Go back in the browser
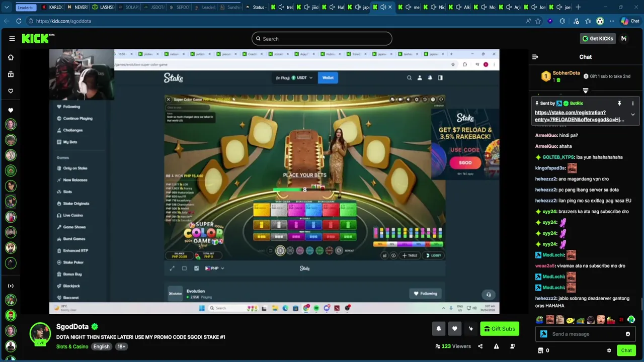The width and height of the screenshot is (644, 362). (7, 21)
